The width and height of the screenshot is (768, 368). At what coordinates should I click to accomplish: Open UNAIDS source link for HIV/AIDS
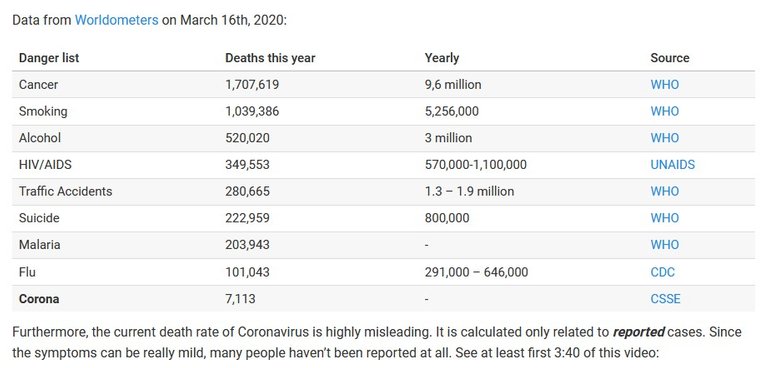click(x=672, y=165)
